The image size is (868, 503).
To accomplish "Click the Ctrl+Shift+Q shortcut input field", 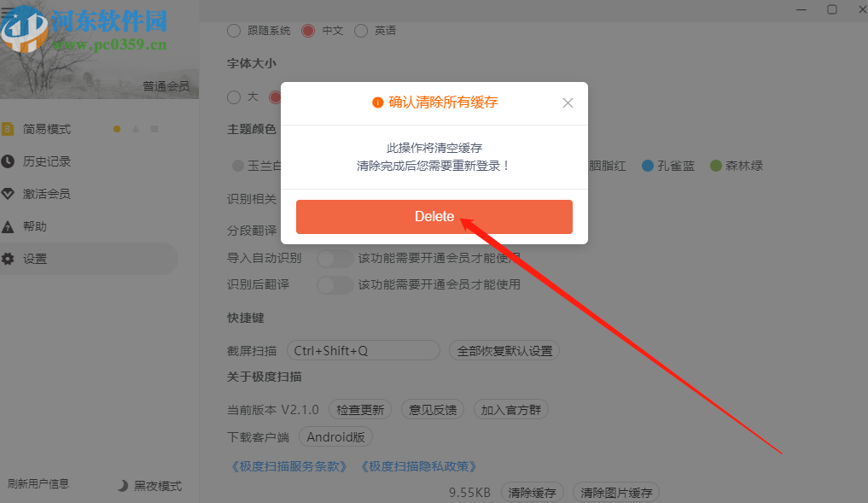I will point(363,350).
